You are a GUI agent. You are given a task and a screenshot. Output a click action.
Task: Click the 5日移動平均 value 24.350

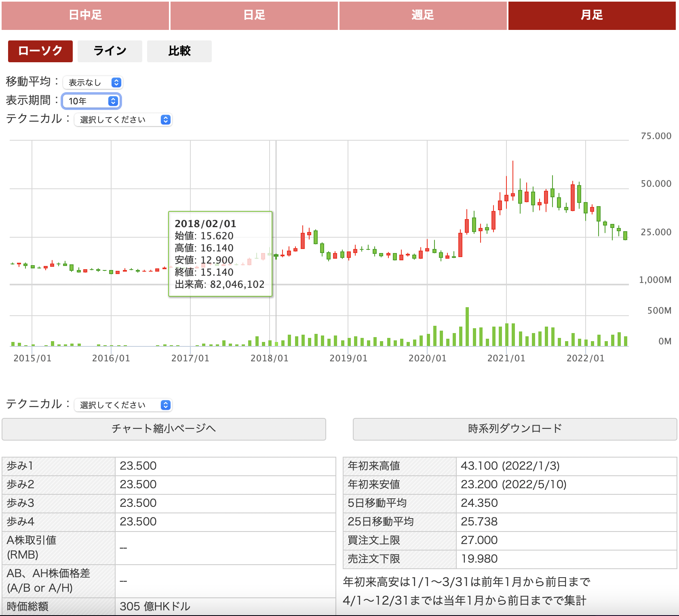[479, 503]
